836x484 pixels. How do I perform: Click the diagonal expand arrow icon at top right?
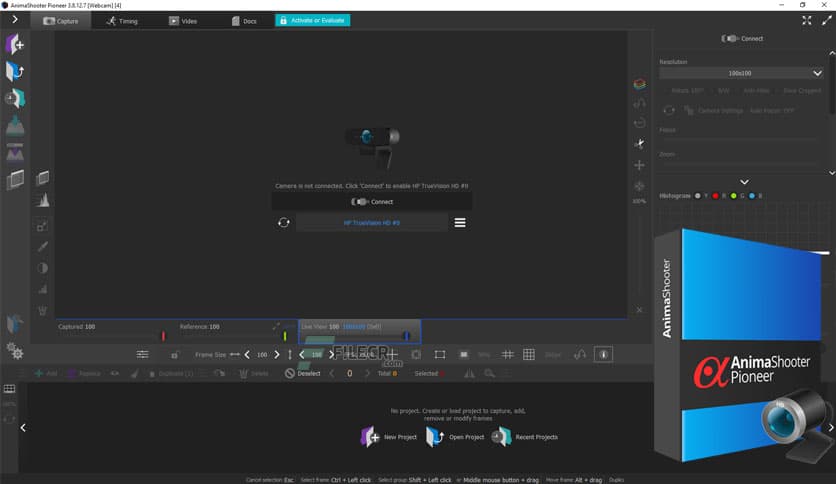coord(826,20)
